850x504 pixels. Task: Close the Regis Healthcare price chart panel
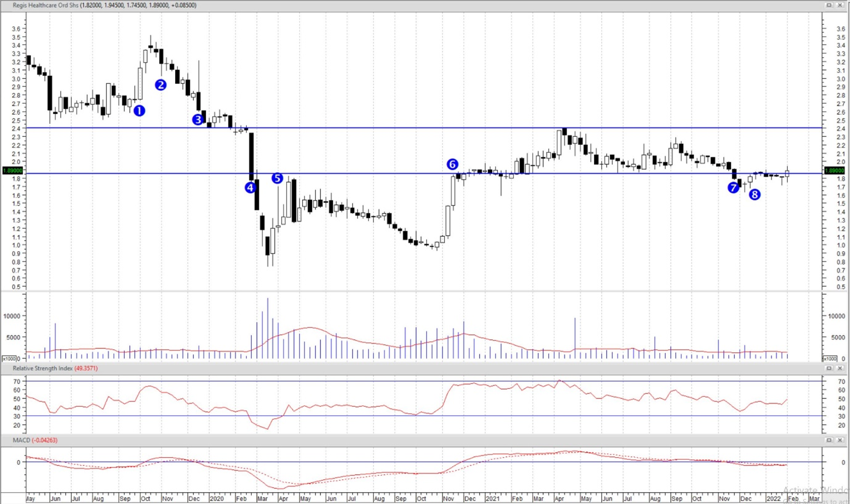pos(841,5)
